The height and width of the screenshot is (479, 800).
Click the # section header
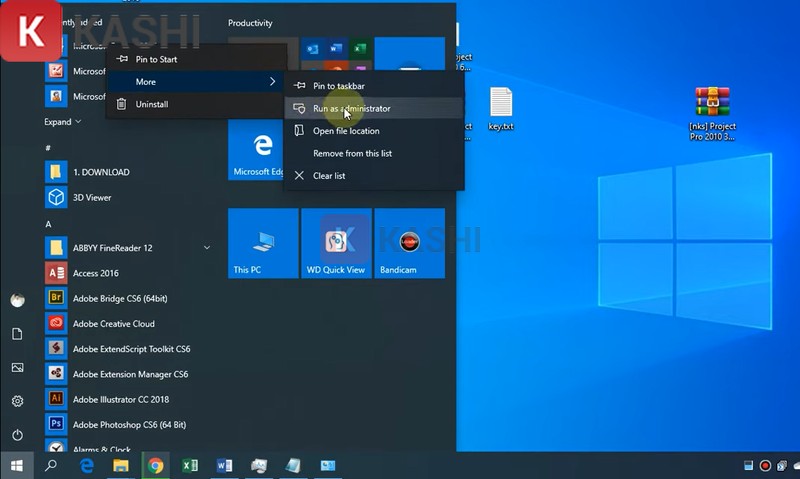tap(48, 148)
